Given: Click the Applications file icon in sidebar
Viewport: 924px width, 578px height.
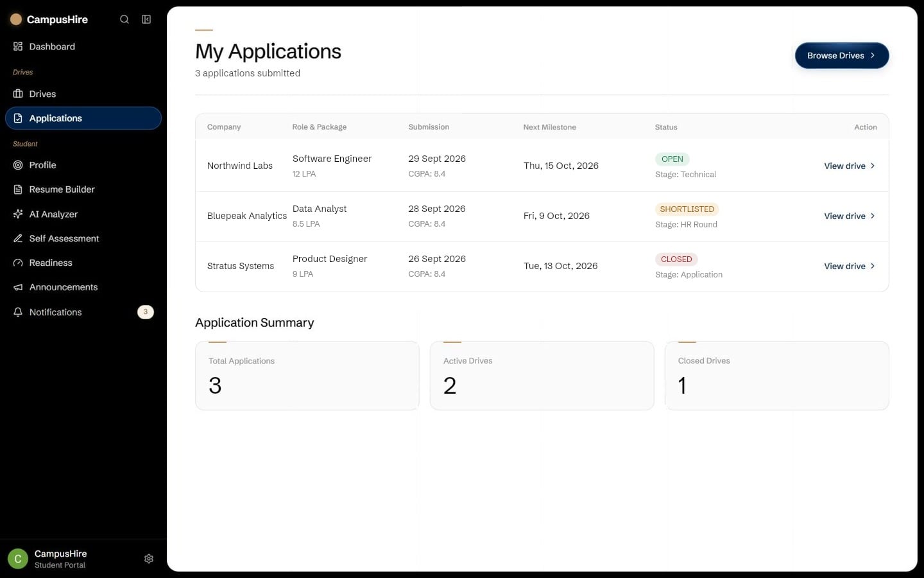Looking at the screenshot, I should pos(18,118).
